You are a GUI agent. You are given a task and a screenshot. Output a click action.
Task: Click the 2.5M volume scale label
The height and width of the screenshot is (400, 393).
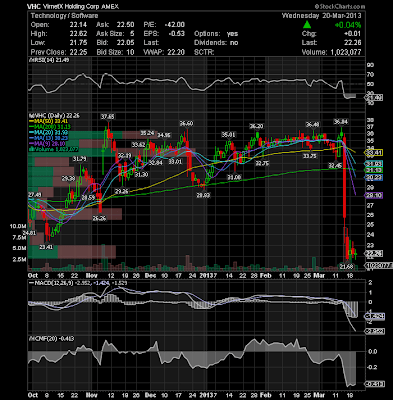19,259
